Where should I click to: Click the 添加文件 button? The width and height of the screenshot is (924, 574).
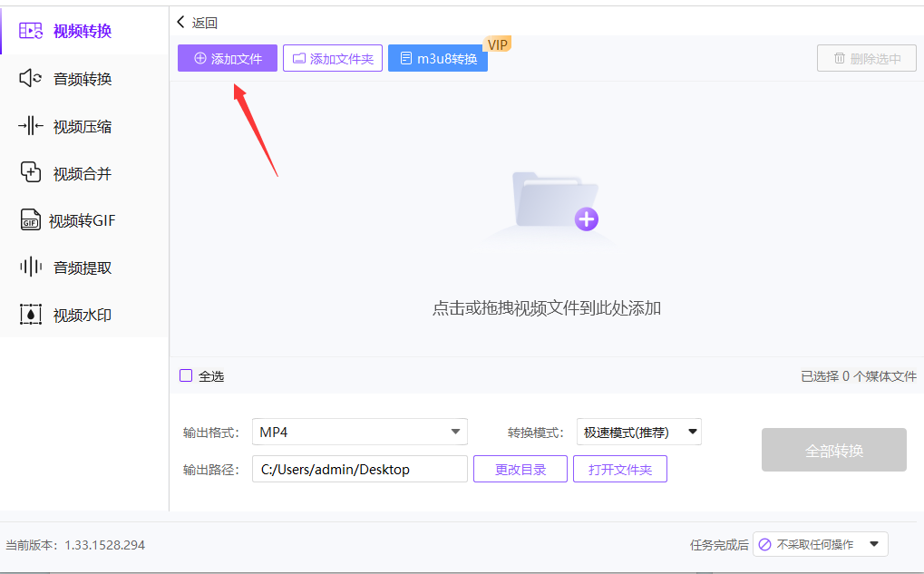click(228, 58)
